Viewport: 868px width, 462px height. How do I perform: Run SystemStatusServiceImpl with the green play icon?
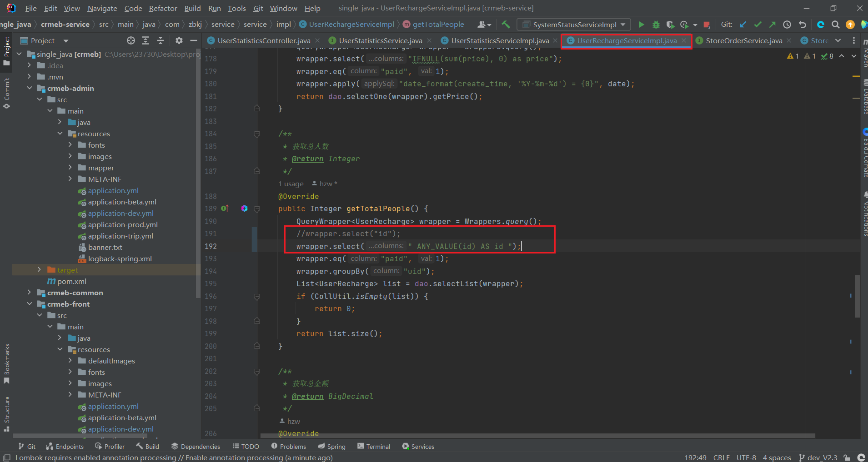(x=641, y=25)
